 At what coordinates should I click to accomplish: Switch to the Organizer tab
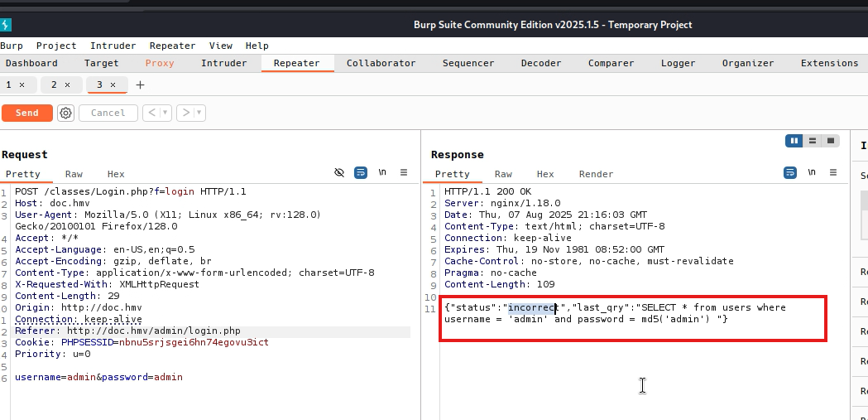tap(748, 63)
